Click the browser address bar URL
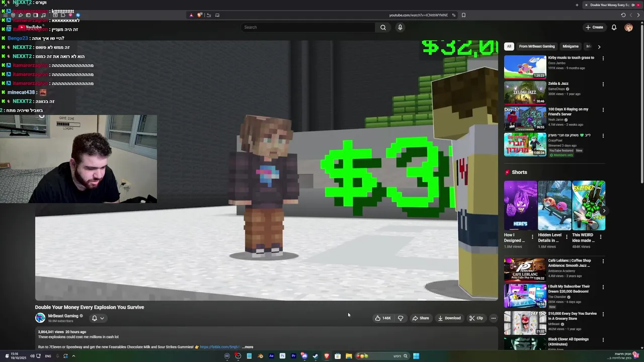 tap(418, 15)
